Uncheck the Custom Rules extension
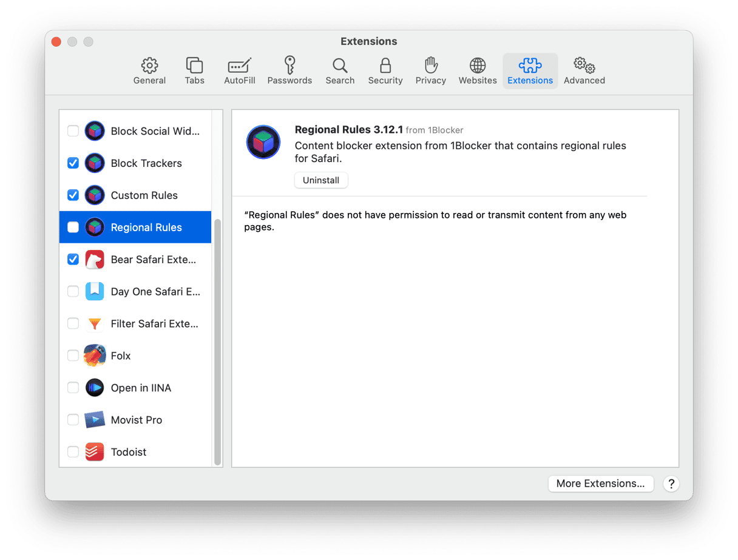The height and width of the screenshot is (560, 738). pos(73,195)
